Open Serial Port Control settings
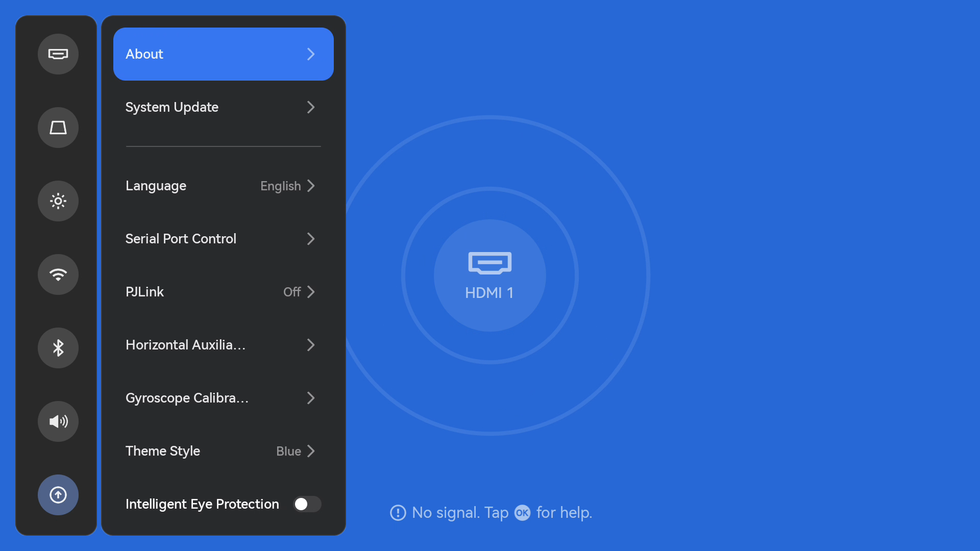The height and width of the screenshot is (551, 980). (x=223, y=239)
